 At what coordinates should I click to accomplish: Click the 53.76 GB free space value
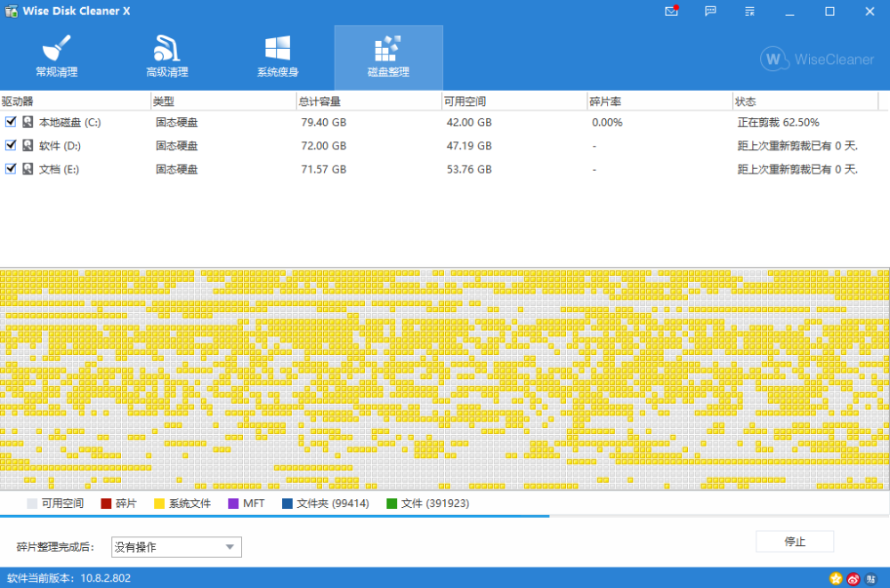[x=469, y=169]
